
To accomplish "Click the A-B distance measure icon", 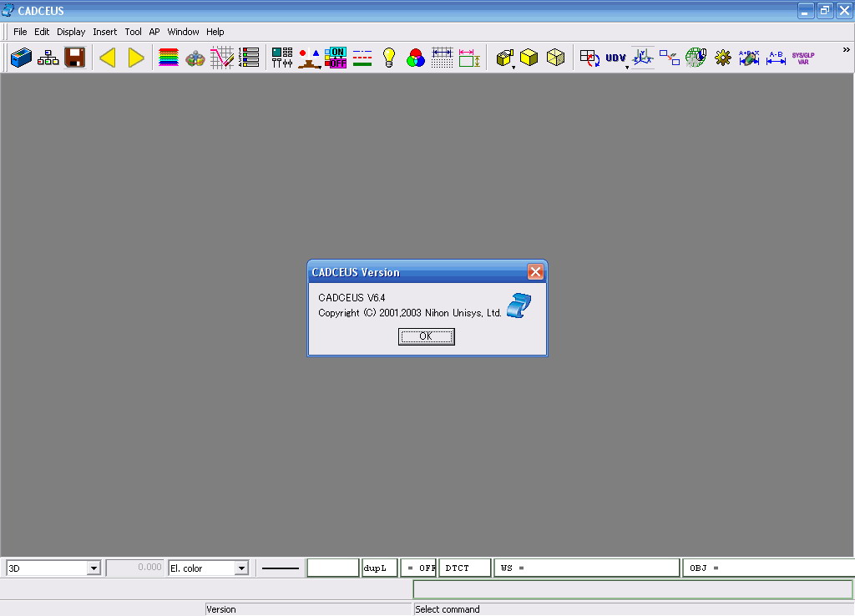I will (776, 58).
